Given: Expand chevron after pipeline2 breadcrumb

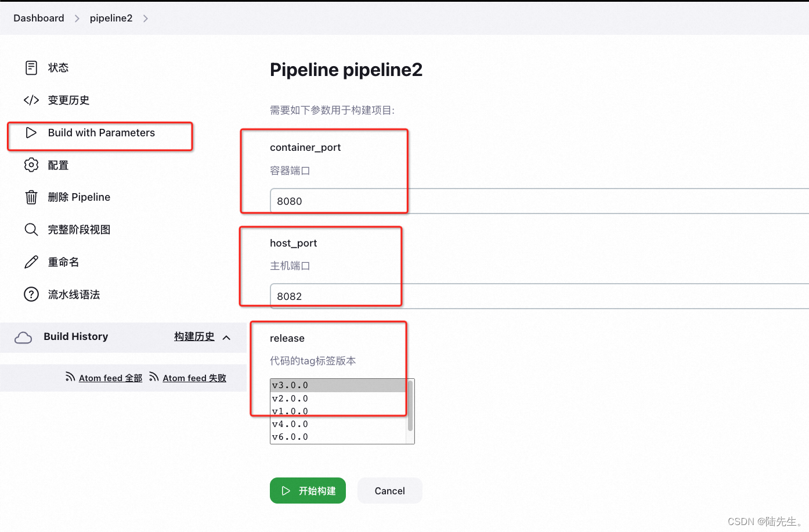Looking at the screenshot, I should coord(145,19).
